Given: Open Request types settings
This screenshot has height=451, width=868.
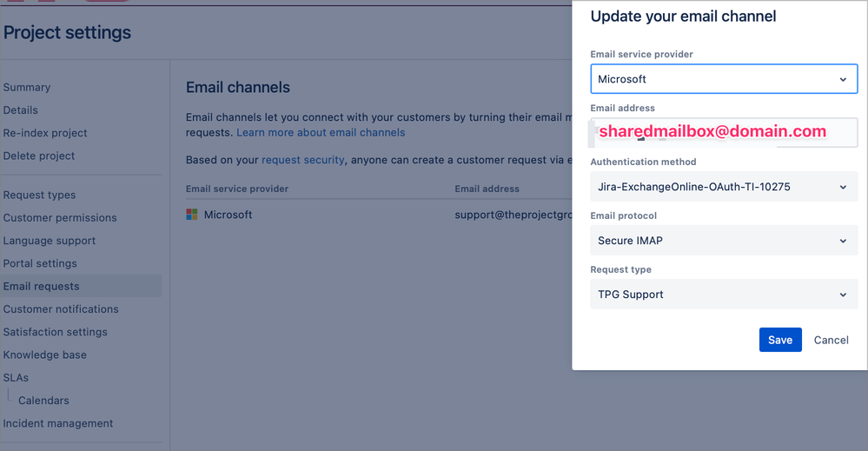Looking at the screenshot, I should [39, 195].
